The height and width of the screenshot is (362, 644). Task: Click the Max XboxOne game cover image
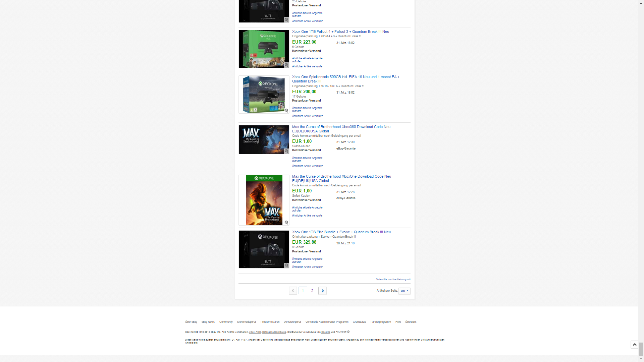[x=264, y=200]
